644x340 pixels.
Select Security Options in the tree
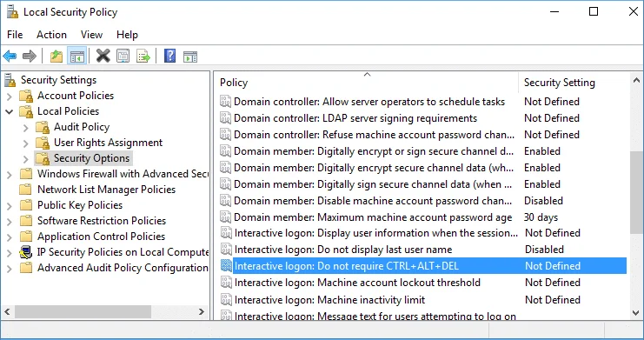91,158
